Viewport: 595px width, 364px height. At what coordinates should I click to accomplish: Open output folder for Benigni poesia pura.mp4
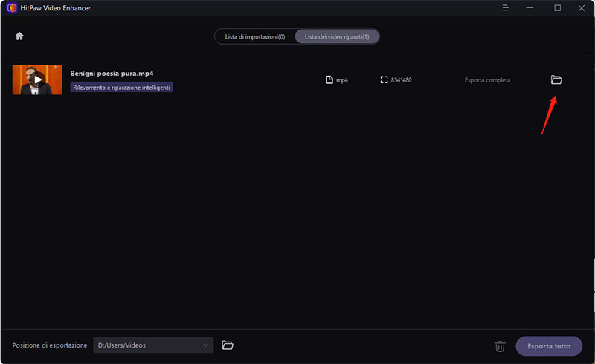[x=556, y=79]
